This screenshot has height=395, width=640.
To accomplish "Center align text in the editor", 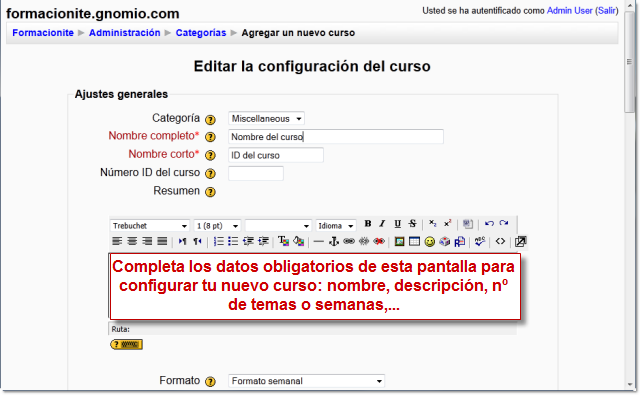I will (x=132, y=241).
